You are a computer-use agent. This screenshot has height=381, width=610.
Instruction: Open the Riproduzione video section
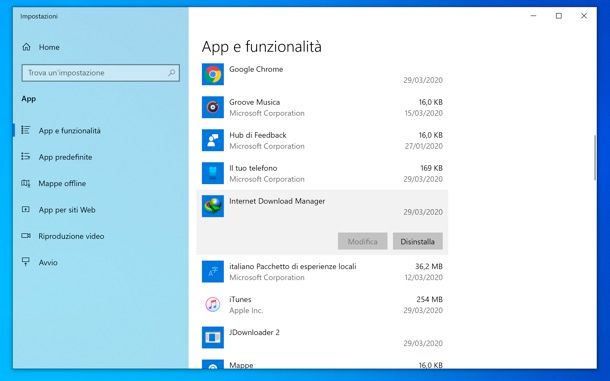(x=101, y=236)
